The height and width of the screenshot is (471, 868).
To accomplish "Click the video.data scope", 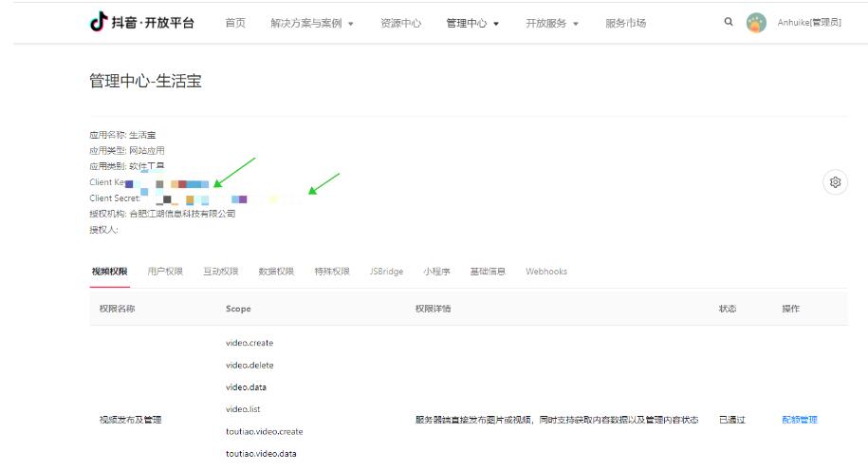I will (x=246, y=387).
